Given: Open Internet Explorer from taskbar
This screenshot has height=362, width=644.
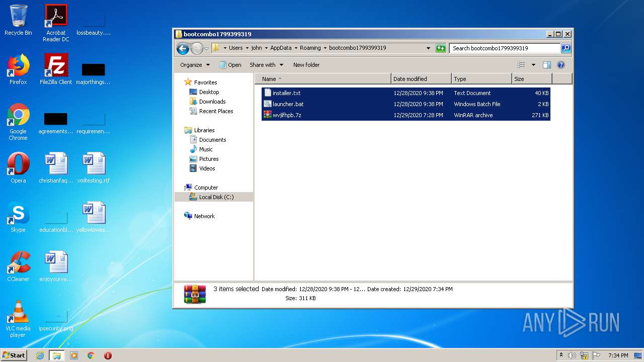Looking at the screenshot, I should (40, 355).
